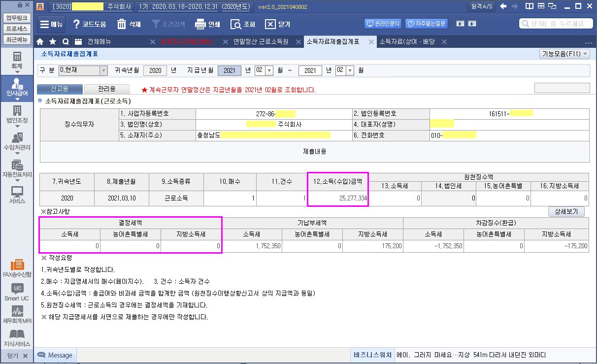This screenshot has width=597, height=364.
Task: Open the start month dropdown arrow
Action: click(269, 70)
